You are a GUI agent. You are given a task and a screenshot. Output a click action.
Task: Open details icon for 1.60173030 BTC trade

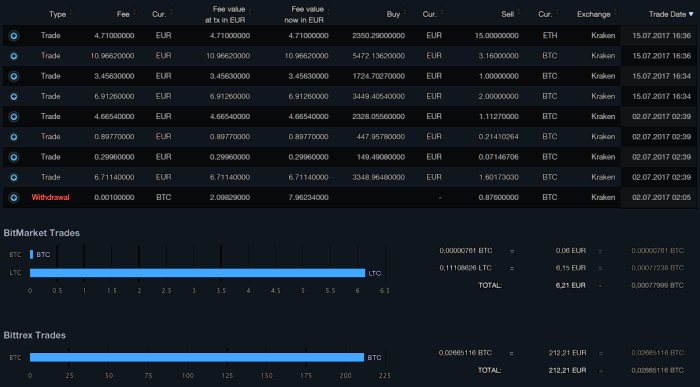pos(14,177)
